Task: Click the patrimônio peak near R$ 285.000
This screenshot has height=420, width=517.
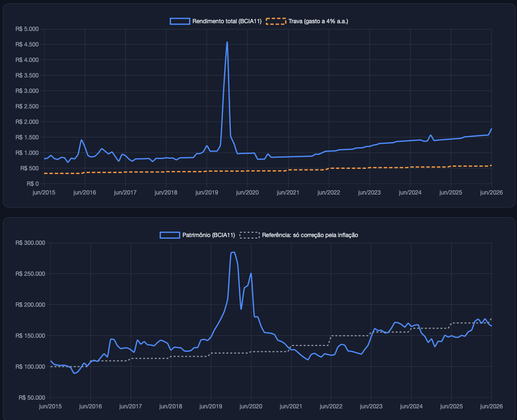Action: [233, 253]
